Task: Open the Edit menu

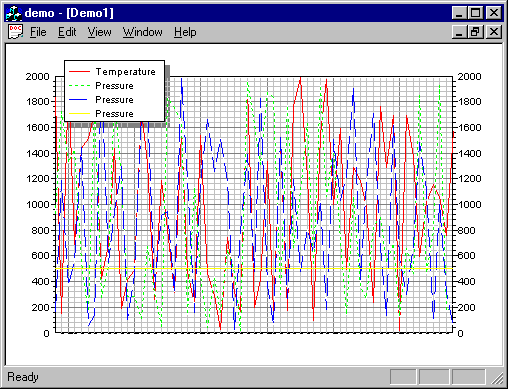Action: tap(67, 32)
